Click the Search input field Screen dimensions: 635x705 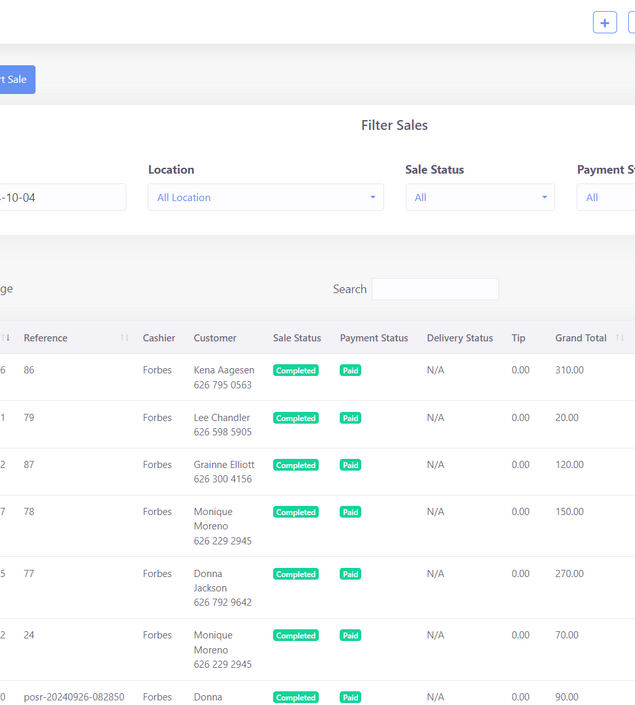click(x=435, y=289)
